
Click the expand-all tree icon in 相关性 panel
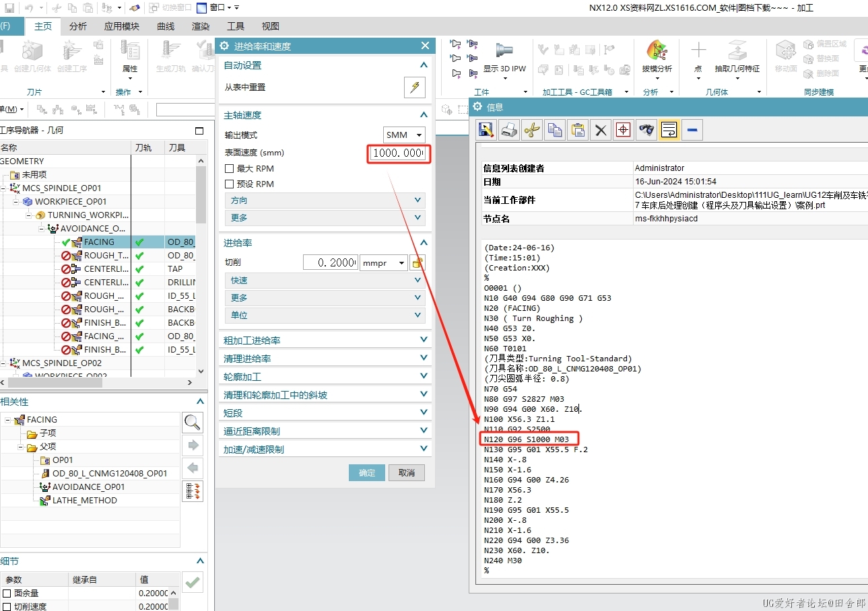coord(193,491)
